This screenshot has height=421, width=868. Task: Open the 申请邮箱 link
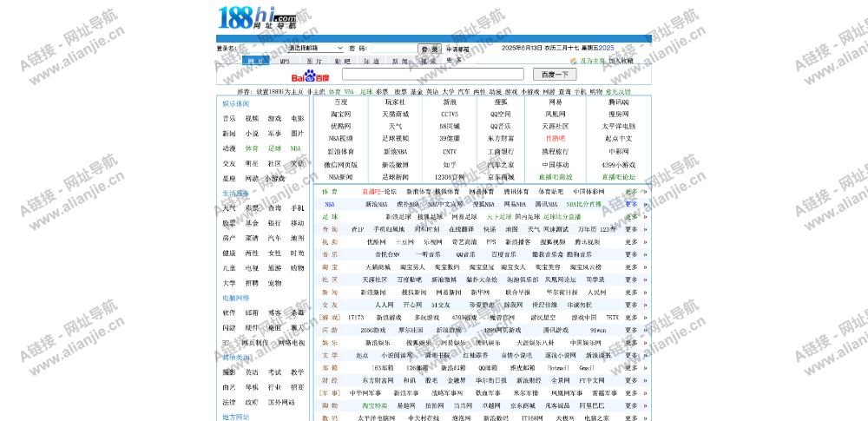457,49
